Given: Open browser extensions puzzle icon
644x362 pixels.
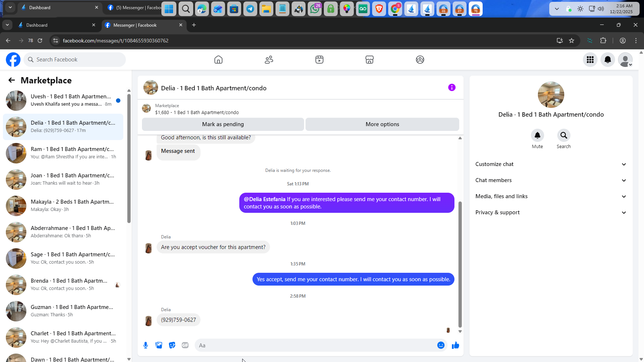Looking at the screenshot, I should coord(603,41).
